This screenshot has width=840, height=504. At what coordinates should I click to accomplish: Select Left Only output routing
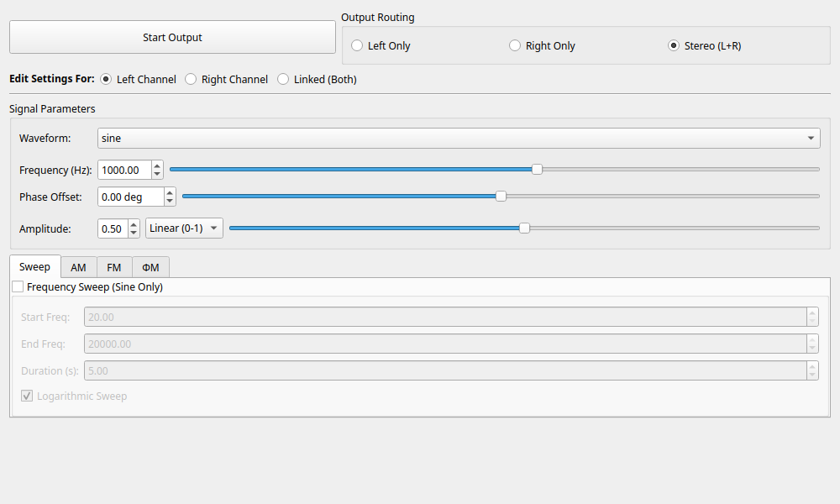[358, 46]
